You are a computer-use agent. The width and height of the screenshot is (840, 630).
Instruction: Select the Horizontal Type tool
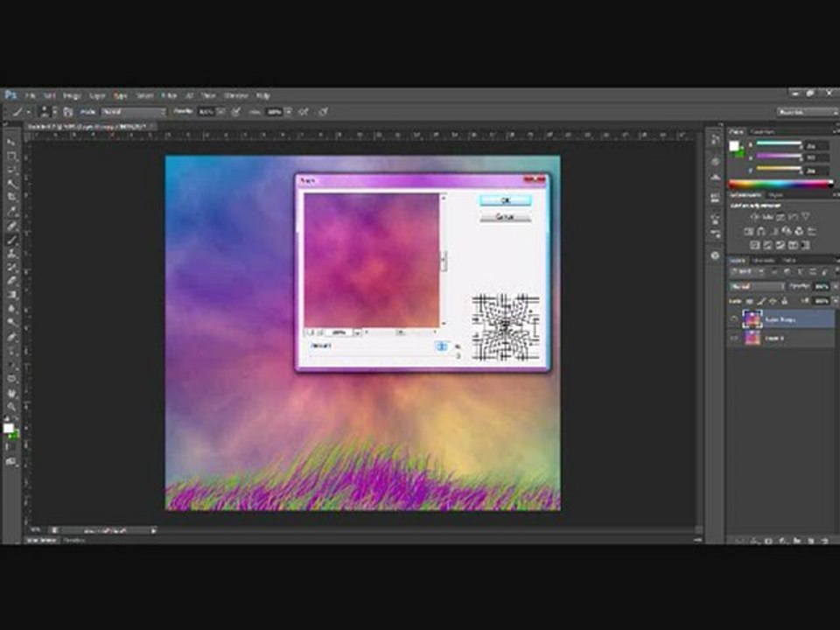coord(11,351)
